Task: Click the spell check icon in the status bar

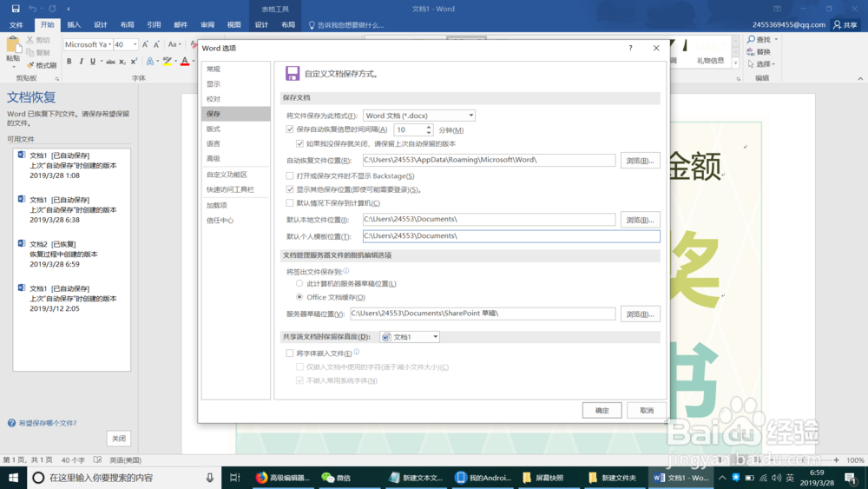Action: pyautogui.click(x=98, y=459)
